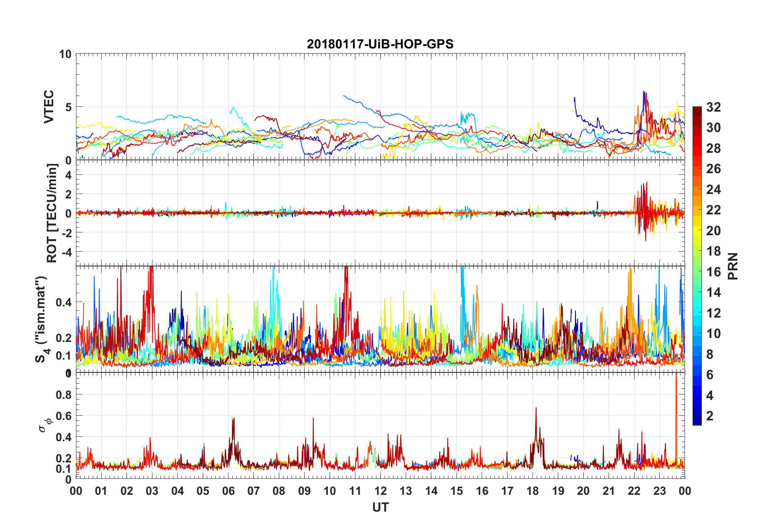Click hour tick 15 on the UT axis
This screenshot has height=532, width=761.
pos(457,491)
